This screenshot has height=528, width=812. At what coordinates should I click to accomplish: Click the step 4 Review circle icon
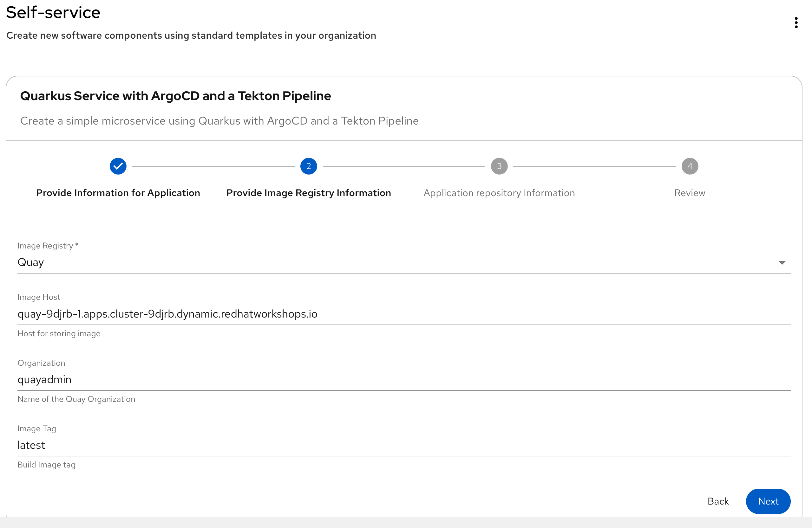(690, 166)
